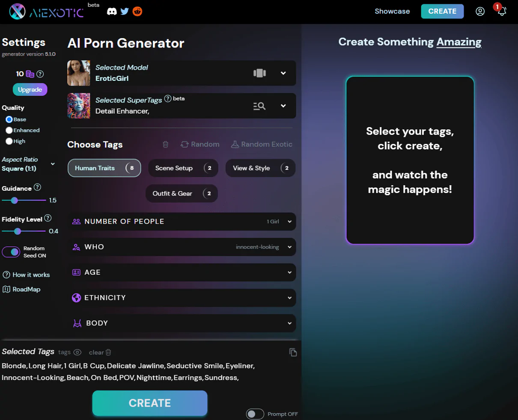The image size is (518, 420).
Task: Select Base quality
Action: (9, 119)
